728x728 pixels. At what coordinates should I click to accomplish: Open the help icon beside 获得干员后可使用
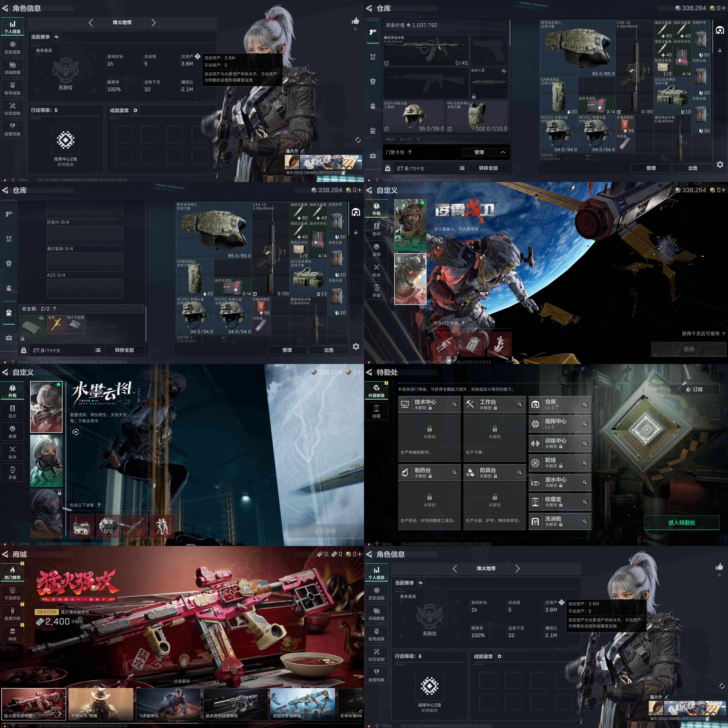[723, 334]
